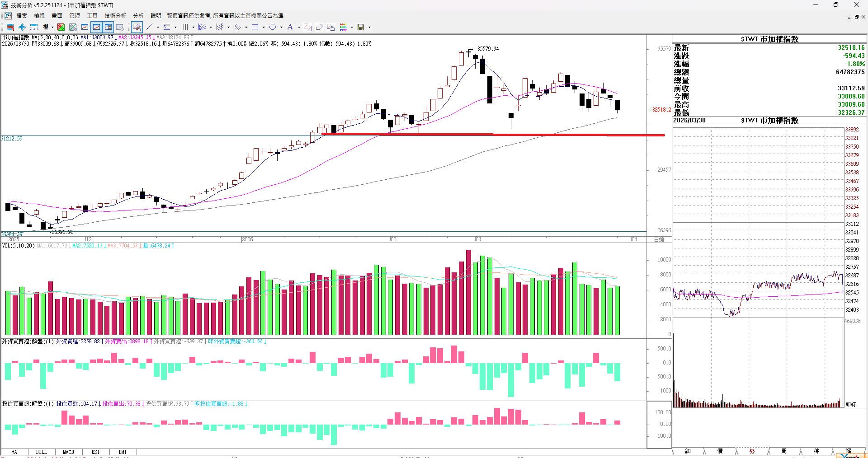This screenshot has height=458, width=868.
Task: Open the 技術分析 menu
Action: click(x=115, y=16)
